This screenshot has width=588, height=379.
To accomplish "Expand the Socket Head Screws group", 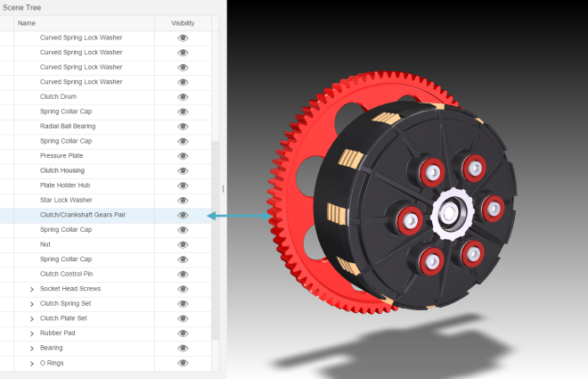I will pos(32,289).
